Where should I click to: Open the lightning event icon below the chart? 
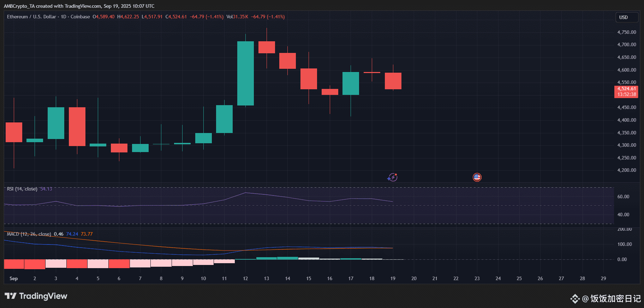pyautogui.click(x=392, y=177)
